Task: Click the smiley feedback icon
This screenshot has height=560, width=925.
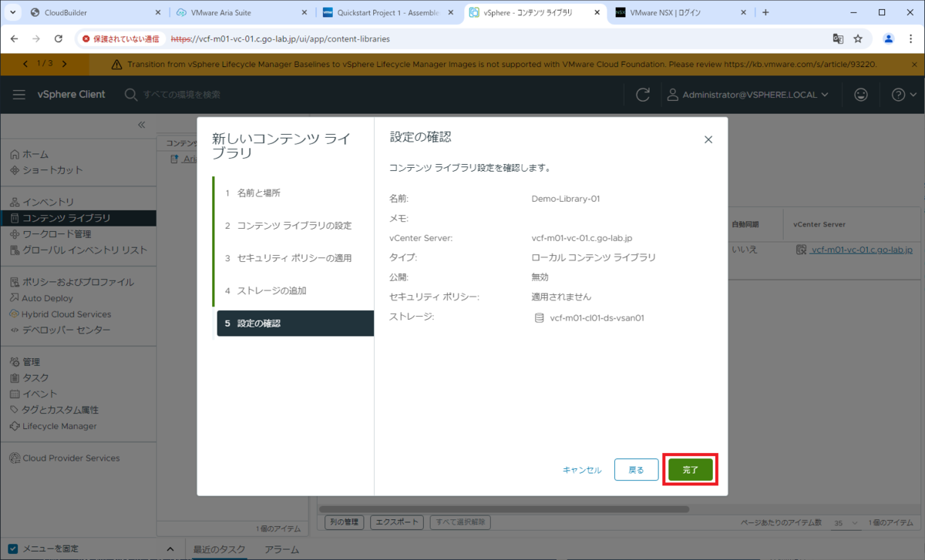Action: (861, 95)
